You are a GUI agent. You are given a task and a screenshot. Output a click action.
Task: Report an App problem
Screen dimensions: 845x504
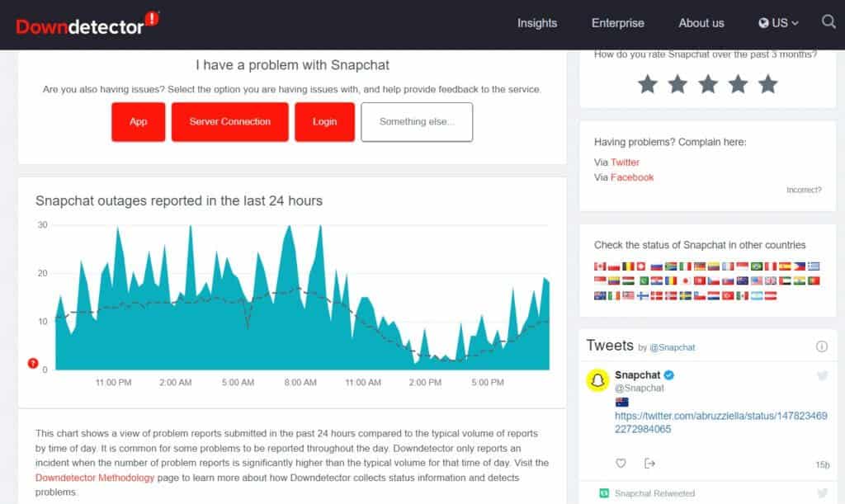(x=139, y=122)
